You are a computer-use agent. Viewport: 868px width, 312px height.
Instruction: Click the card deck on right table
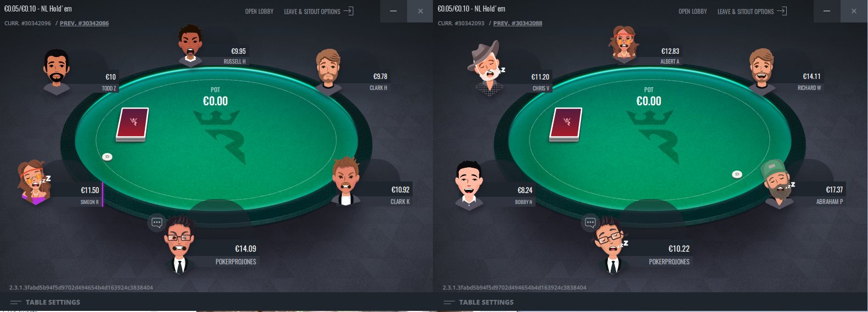pyautogui.click(x=566, y=124)
